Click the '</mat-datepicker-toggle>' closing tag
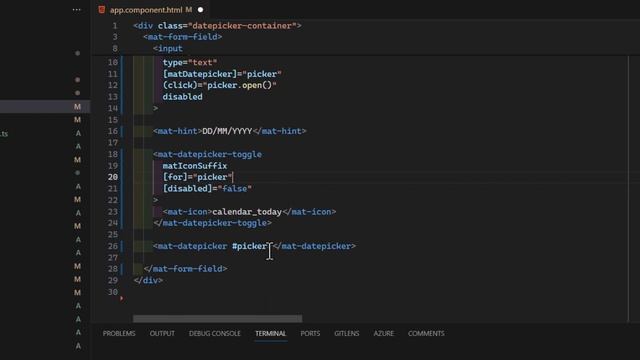The height and width of the screenshot is (360, 640). 212,223
